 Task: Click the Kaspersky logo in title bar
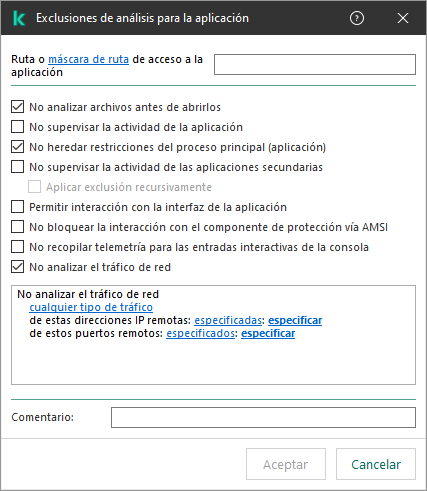19,18
